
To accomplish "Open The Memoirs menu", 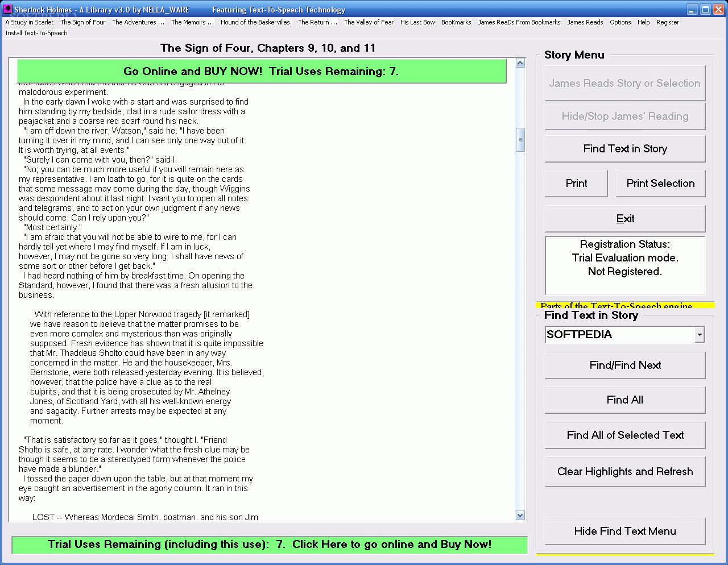I will pyautogui.click(x=193, y=22).
